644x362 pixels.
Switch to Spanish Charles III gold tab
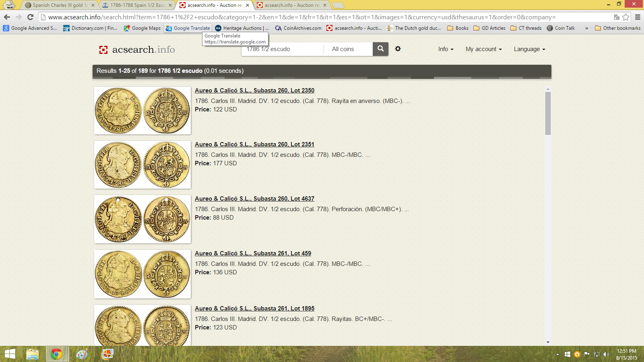pyautogui.click(x=58, y=5)
